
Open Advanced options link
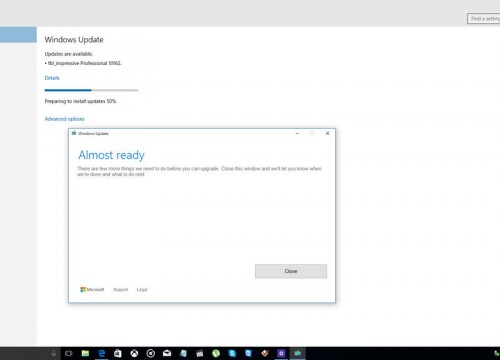coord(65,119)
